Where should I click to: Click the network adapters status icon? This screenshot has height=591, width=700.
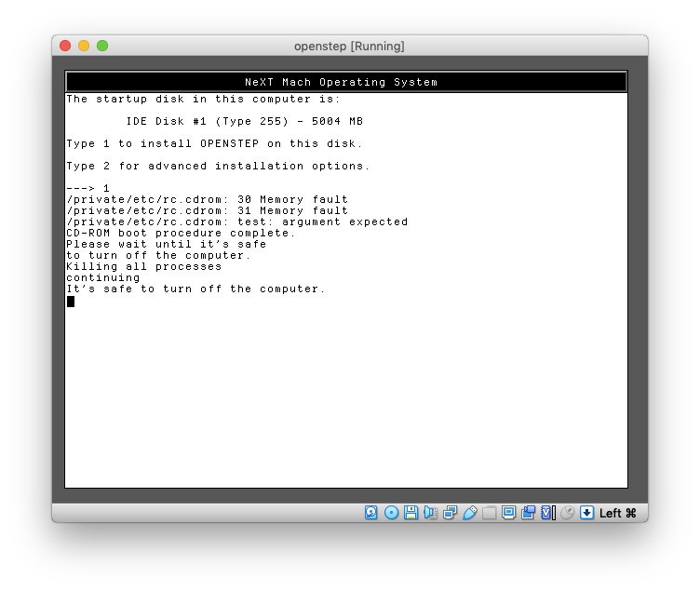point(450,513)
